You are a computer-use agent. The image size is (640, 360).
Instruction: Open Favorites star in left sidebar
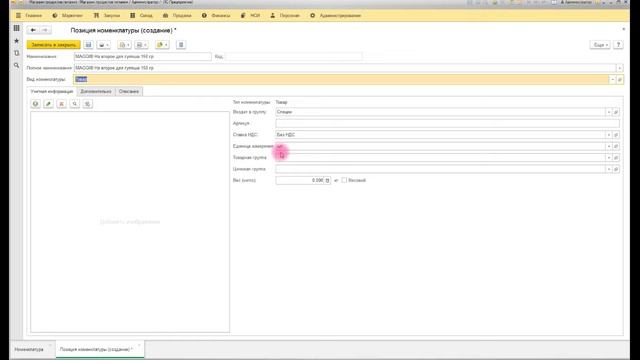[16, 41]
